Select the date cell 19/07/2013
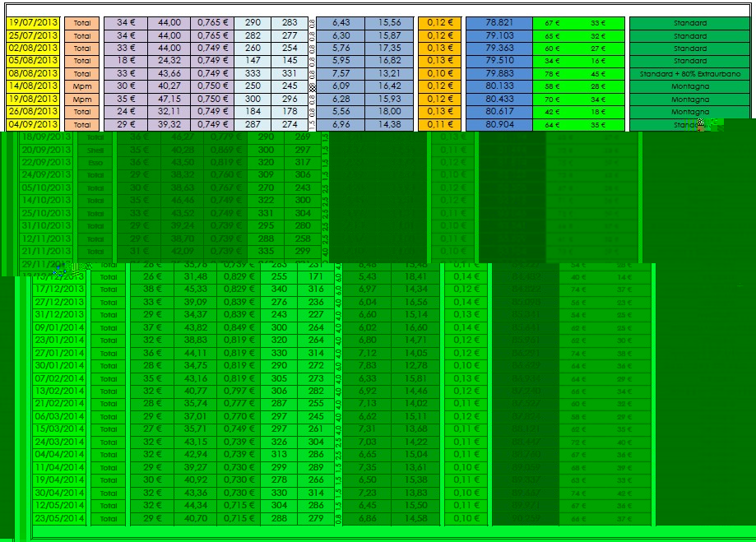The height and width of the screenshot is (542, 756). point(33,23)
